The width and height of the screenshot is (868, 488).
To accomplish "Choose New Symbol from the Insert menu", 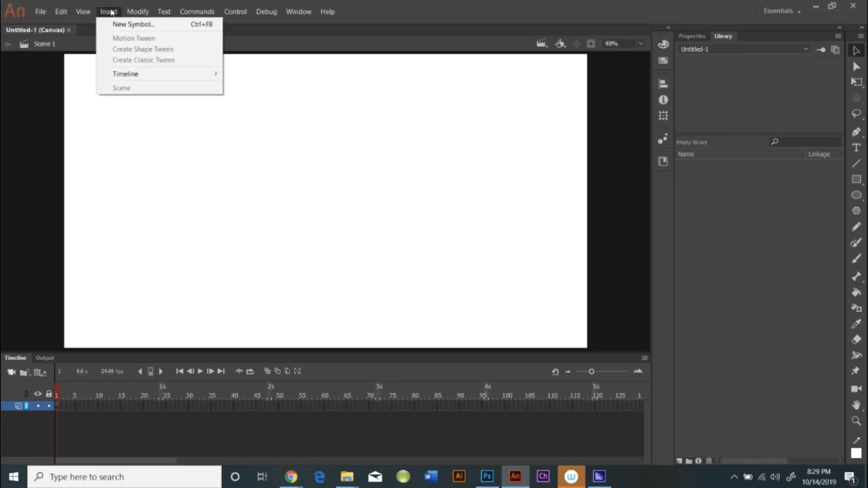I will pyautogui.click(x=133, y=24).
